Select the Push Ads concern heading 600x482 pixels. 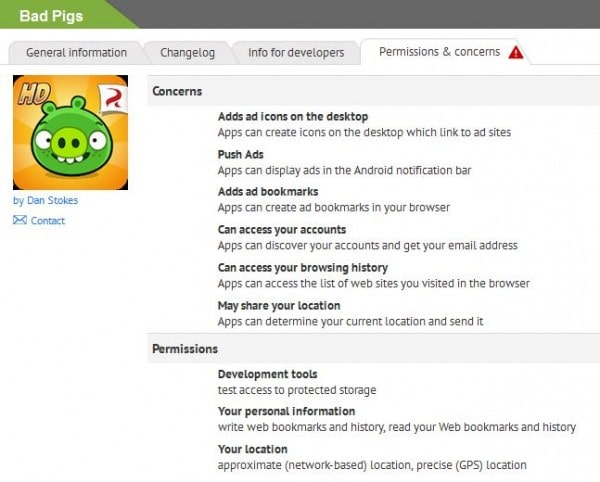[241, 155]
